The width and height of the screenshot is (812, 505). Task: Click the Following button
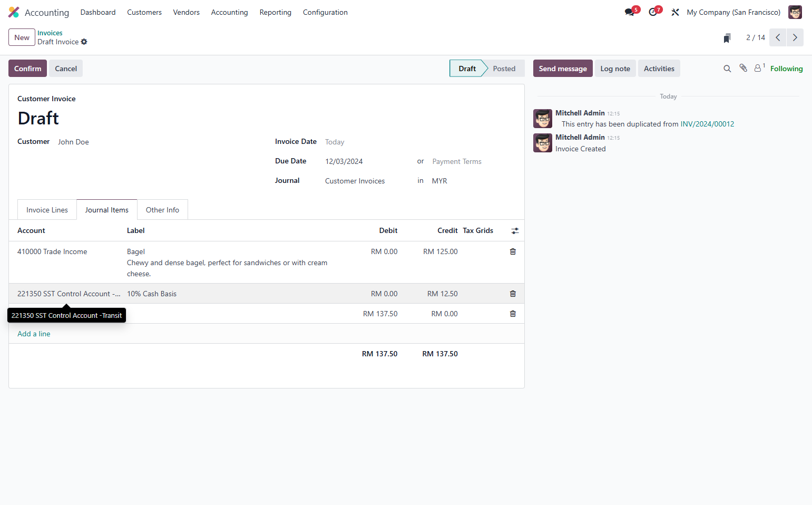click(x=786, y=69)
